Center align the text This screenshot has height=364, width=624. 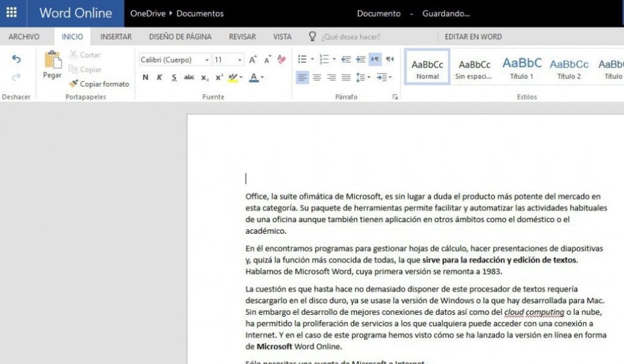pos(317,77)
